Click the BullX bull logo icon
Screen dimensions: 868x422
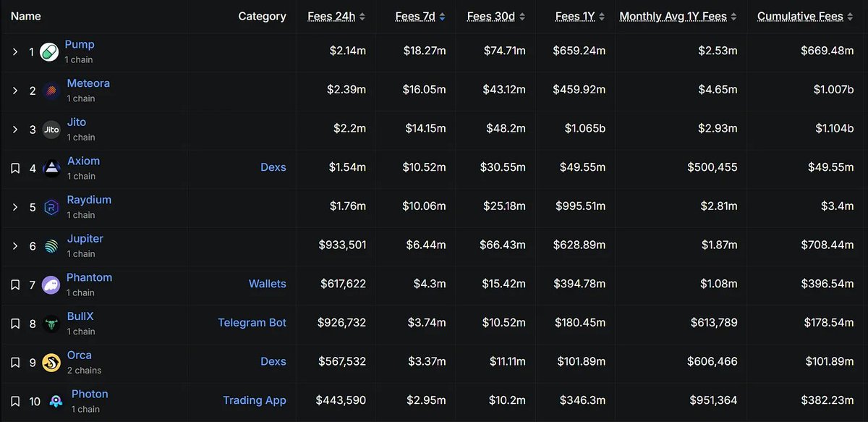click(x=51, y=324)
